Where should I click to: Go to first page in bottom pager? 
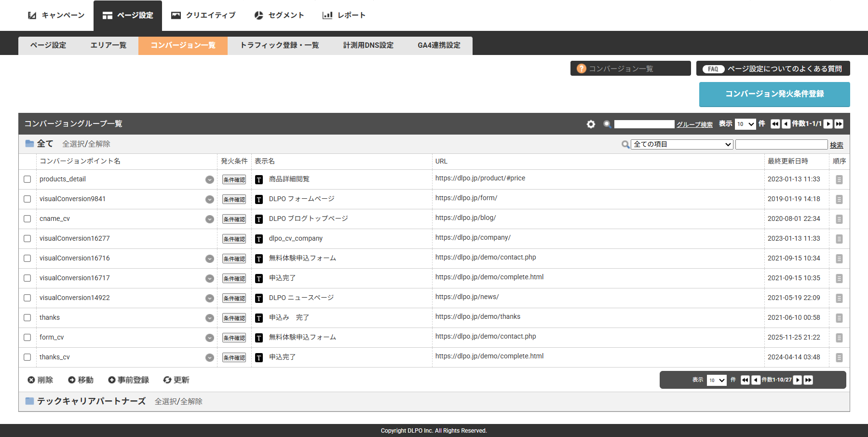[745, 380]
